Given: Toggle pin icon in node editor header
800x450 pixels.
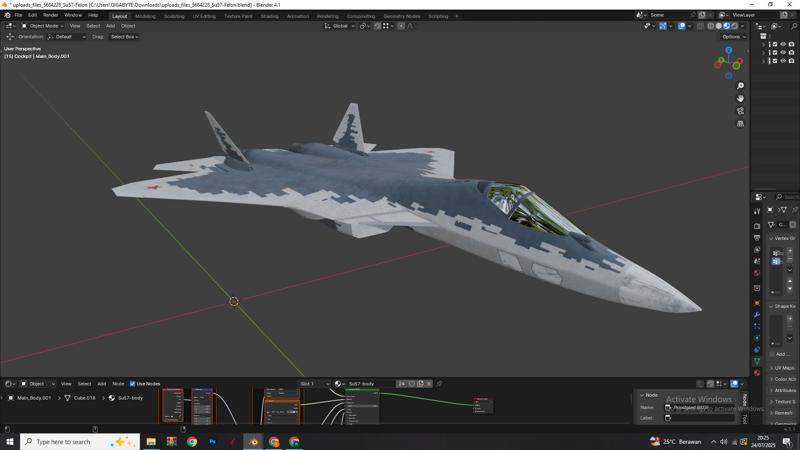Looking at the screenshot, I should point(439,384).
